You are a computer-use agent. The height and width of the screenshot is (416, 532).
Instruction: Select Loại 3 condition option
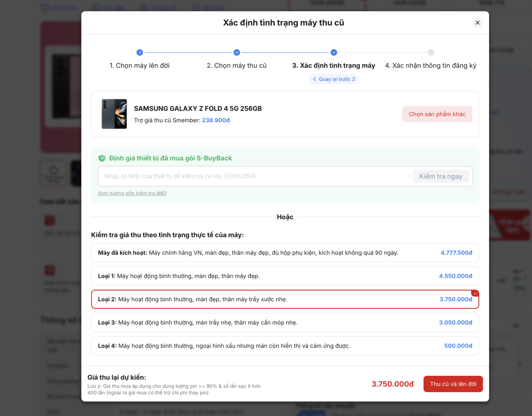285,323
